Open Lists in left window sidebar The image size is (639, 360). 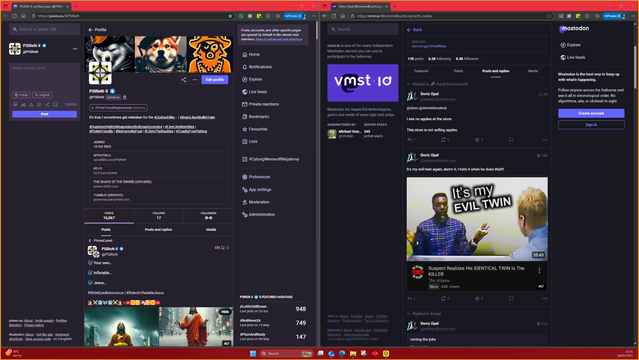click(250, 141)
